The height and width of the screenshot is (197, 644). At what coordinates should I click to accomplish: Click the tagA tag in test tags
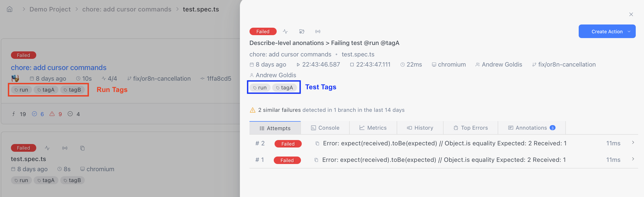(x=284, y=88)
